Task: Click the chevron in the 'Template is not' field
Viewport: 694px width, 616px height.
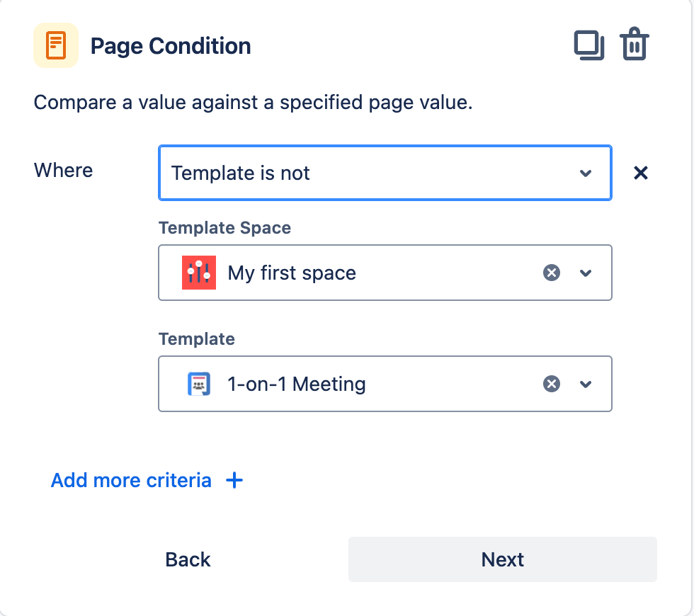Action: pyautogui.click(x=586, y=173)
